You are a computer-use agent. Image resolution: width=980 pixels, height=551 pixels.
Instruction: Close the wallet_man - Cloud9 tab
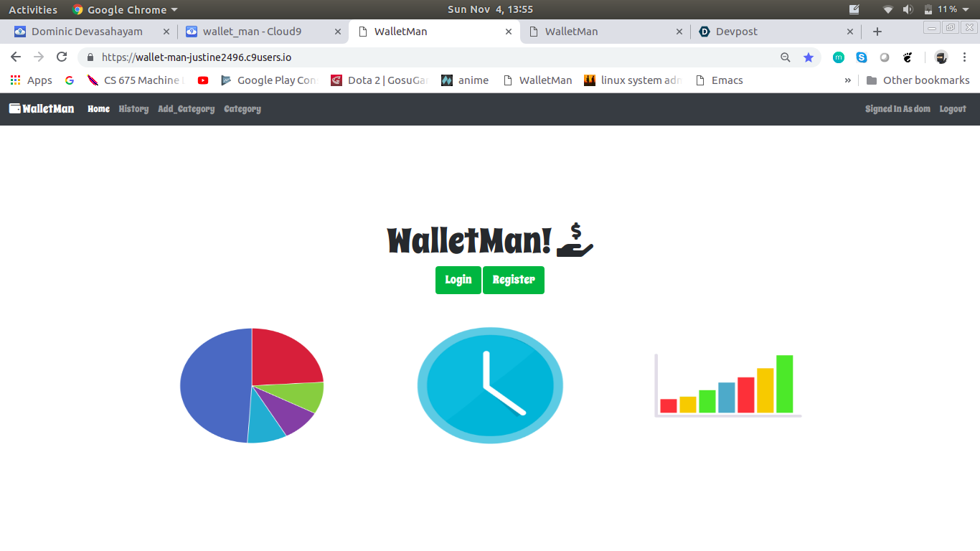pyautogui.click(x=338, y=32)
